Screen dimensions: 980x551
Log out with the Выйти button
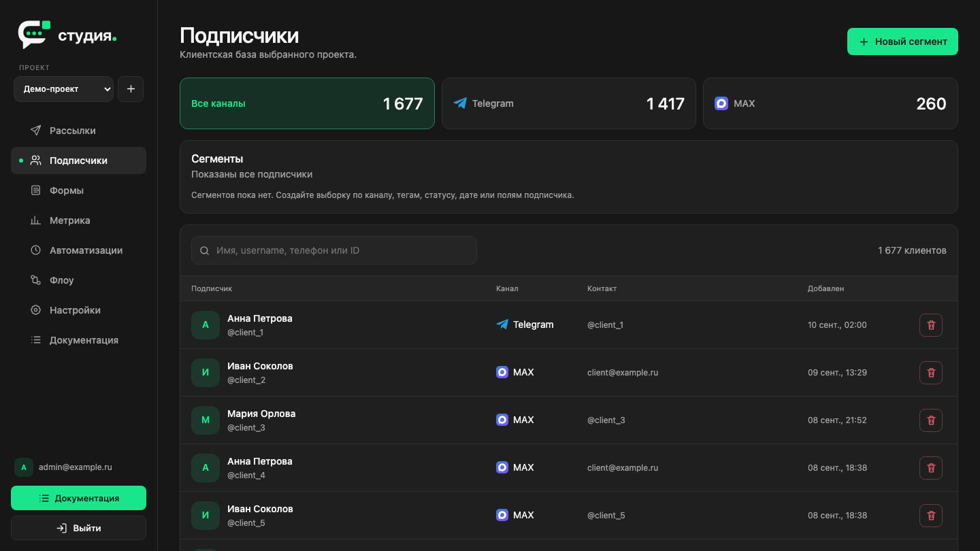tap(78, 528)
